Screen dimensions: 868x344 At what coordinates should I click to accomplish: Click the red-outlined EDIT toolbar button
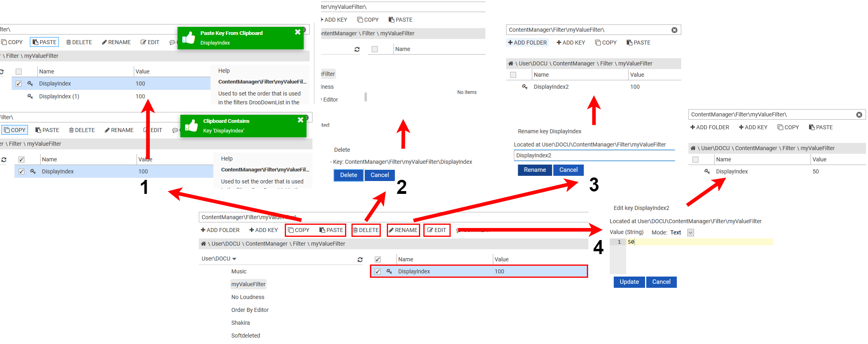437,230
